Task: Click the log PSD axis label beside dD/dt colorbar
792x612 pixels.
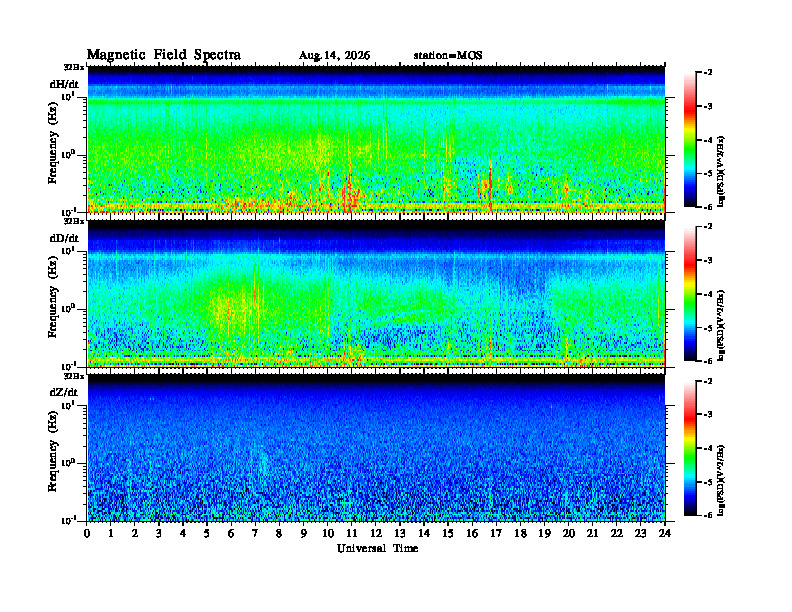Action: tap(721, 326)
